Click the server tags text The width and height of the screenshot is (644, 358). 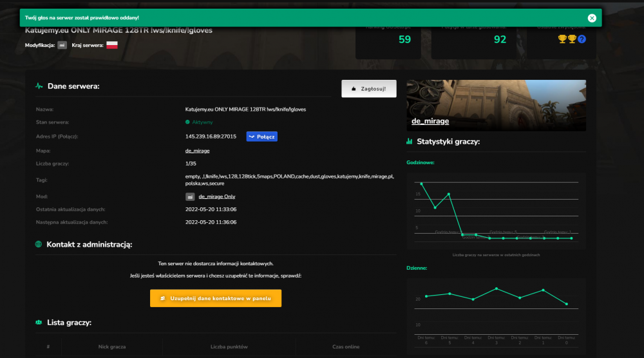[x=290, y=180]
